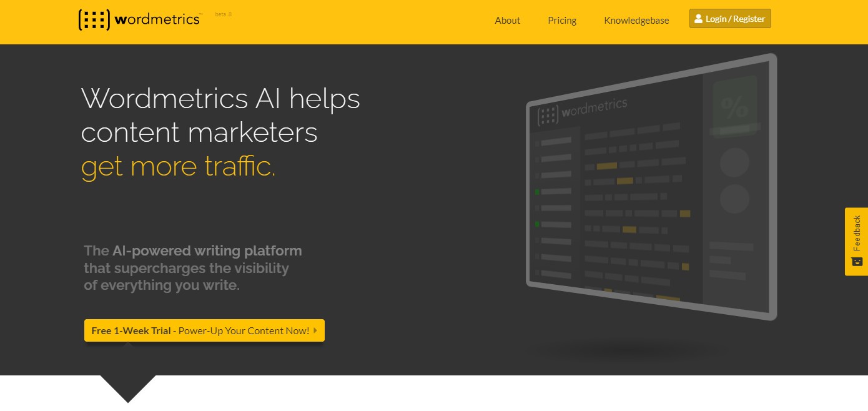Image resolution: width=868 pixels, height=411 pixels.
Task: Click the first green dot in illustration sidebar
Action: (x=537, y=192)
